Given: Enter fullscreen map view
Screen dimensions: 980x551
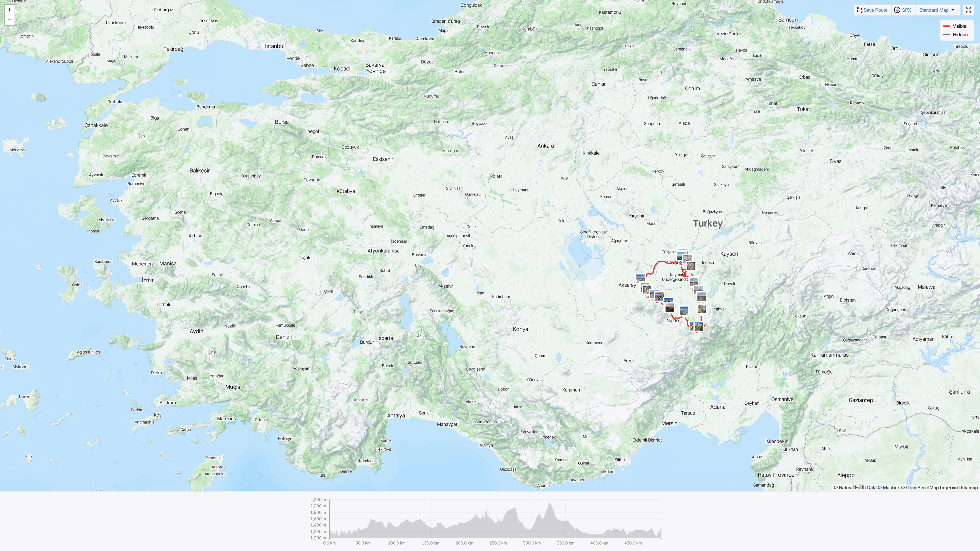Looking at the screenshot, I should tap(968, 10).
